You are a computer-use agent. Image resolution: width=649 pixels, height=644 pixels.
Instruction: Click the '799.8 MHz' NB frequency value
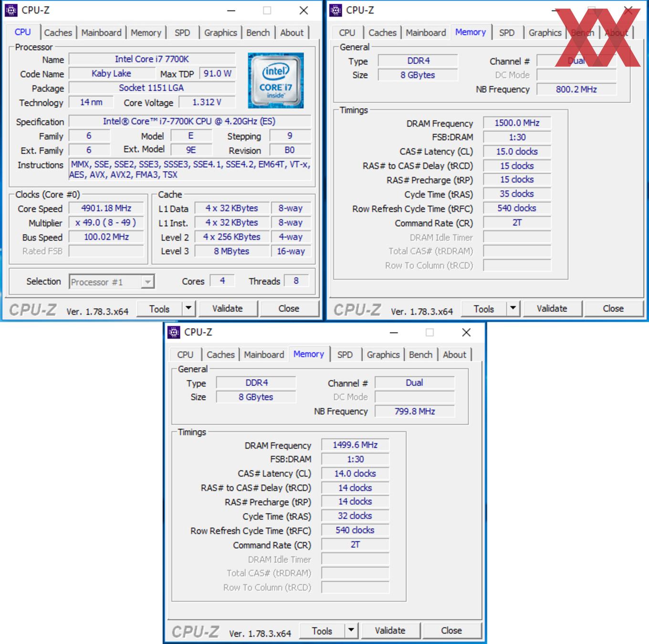[415, 411]
